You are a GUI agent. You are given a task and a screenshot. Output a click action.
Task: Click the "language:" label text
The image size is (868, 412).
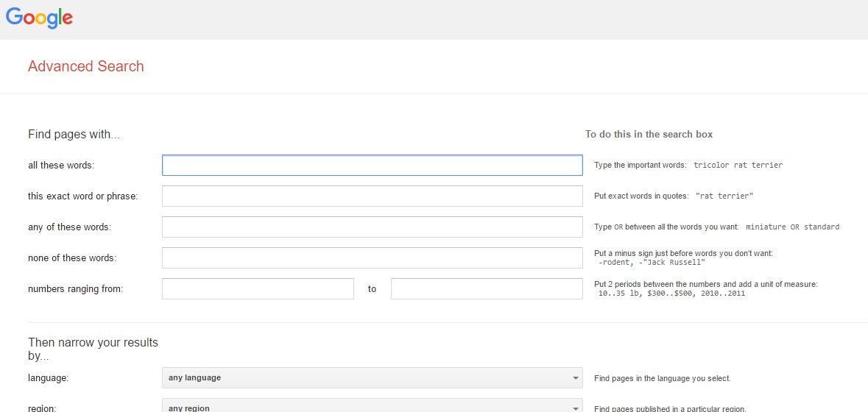tap(48, 378)
